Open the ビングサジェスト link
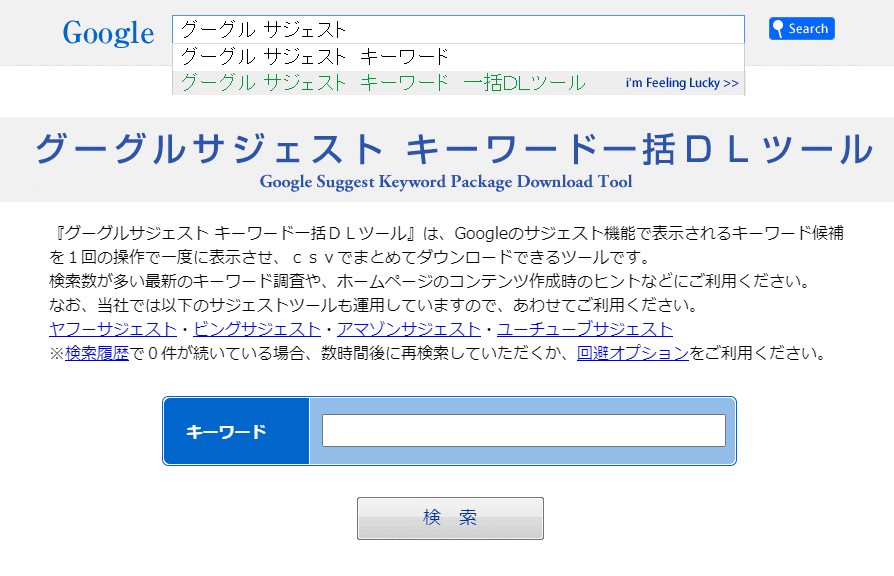Image resolution: width=894 pixels, height=576 pixels. pyautogui.click(x=257, y=329)
